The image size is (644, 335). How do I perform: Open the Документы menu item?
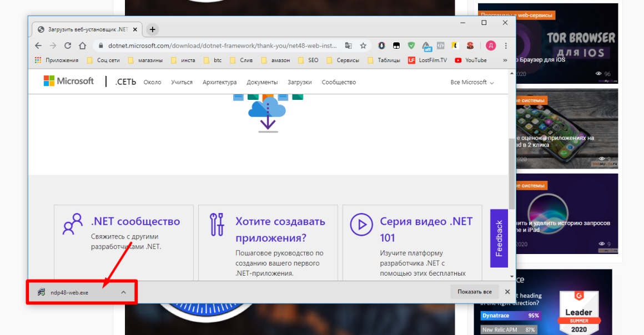[x=262, y=82]
